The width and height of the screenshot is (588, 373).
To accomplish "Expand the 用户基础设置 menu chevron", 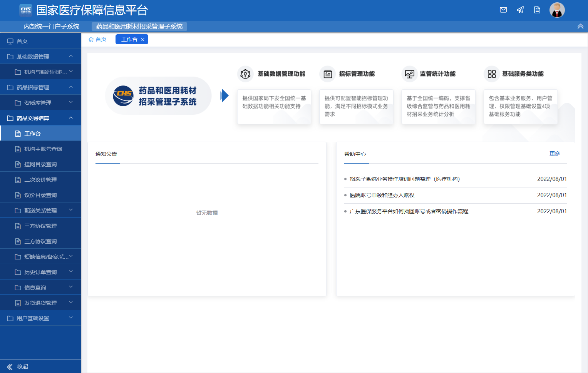I will (71, 318).
